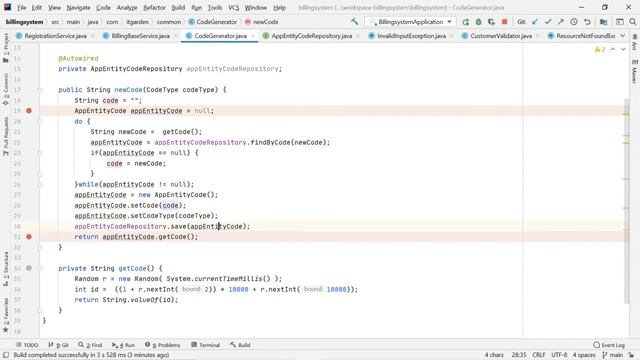640x360 pixels.
Task: Click the Build project hammer icon
Action: (x=355, y=22)
